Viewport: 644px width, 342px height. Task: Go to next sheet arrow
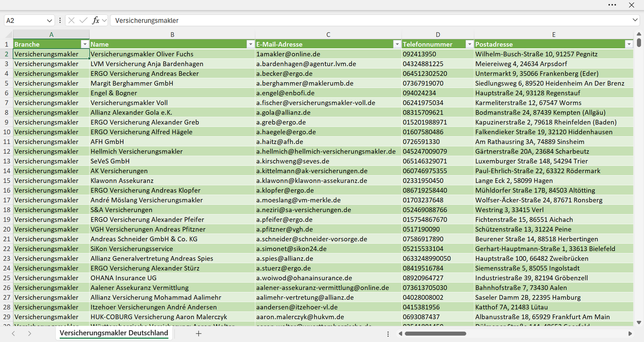pos(29,333)
